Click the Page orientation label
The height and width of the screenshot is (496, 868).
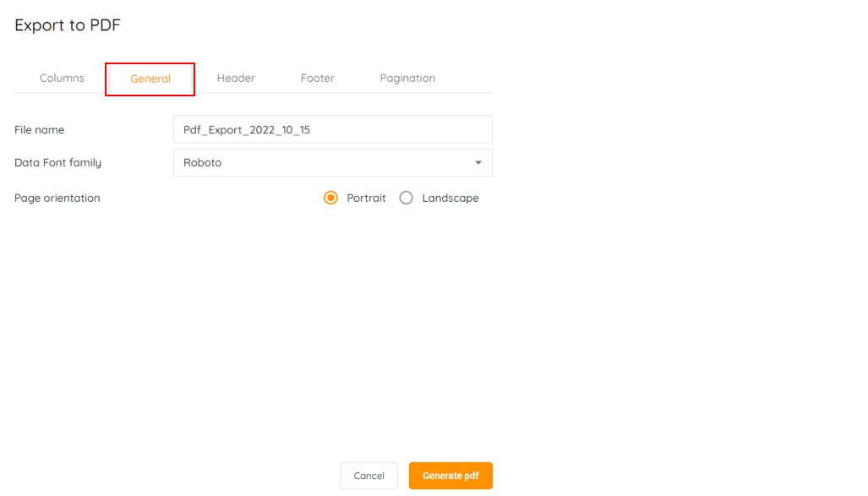point(57,199)
